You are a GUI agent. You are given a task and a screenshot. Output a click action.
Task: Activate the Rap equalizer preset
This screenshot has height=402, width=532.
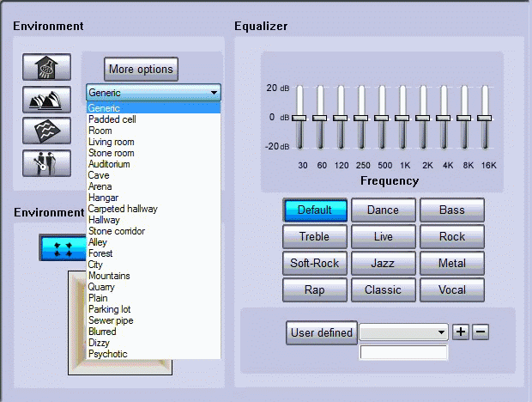click(x=315, y=290)
